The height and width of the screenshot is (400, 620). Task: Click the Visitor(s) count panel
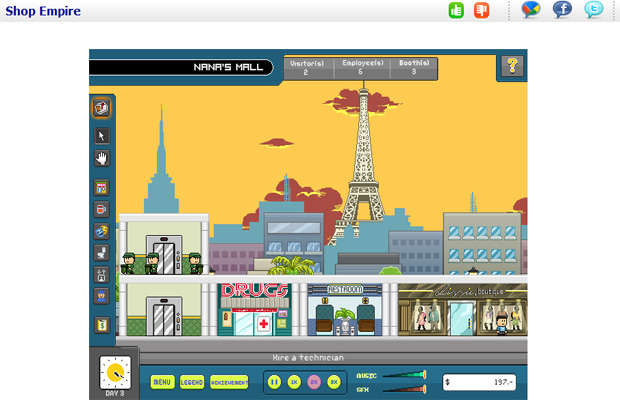308,68
